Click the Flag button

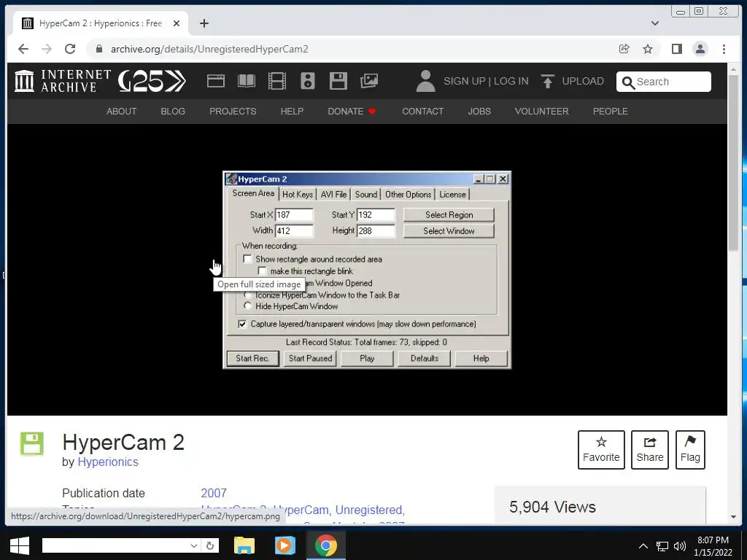[690, 450]
